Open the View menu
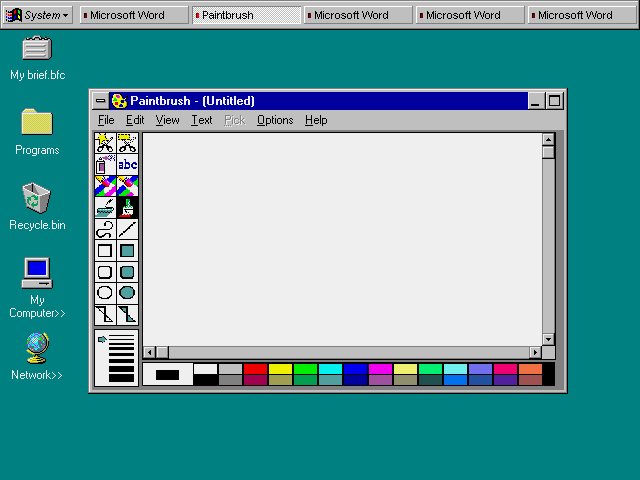The height and width of the screenshot is (480, 640). click(x=167, y=120)
